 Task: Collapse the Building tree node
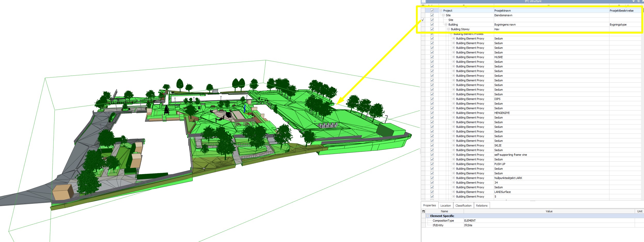(446, 25)
